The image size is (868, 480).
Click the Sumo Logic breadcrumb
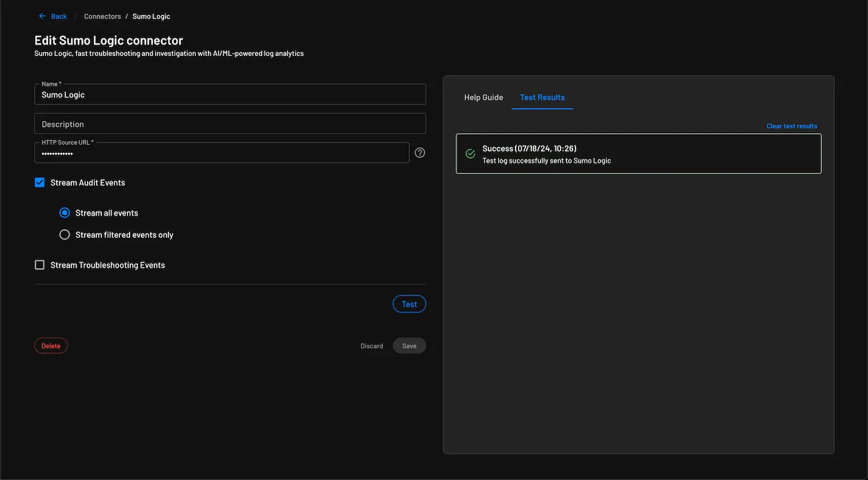click(151, 16)
